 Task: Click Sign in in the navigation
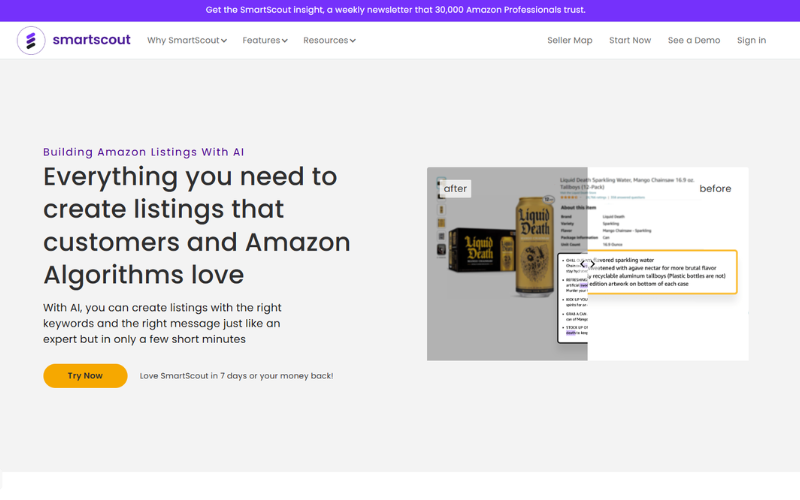751,40
